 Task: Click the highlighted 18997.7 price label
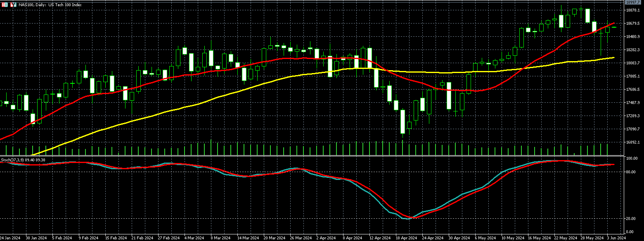click(633, 2)
